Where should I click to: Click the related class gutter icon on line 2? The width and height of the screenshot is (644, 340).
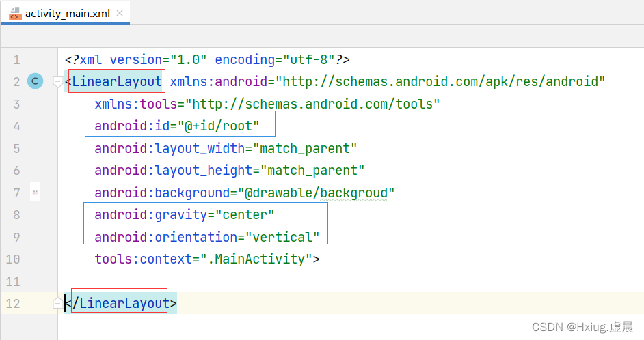pos(36,81)
